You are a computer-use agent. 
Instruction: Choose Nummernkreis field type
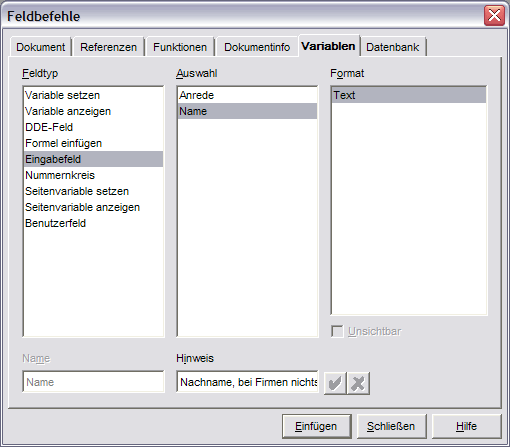93,175
